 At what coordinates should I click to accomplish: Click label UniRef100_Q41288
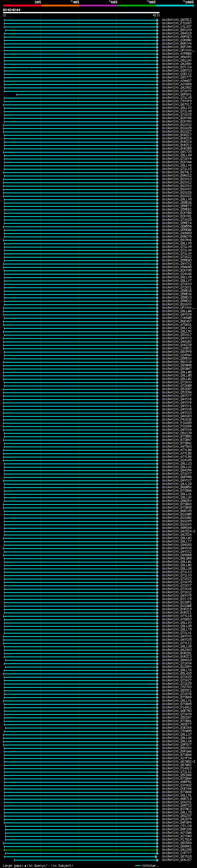pyautogui.click(x=177, y=850)
